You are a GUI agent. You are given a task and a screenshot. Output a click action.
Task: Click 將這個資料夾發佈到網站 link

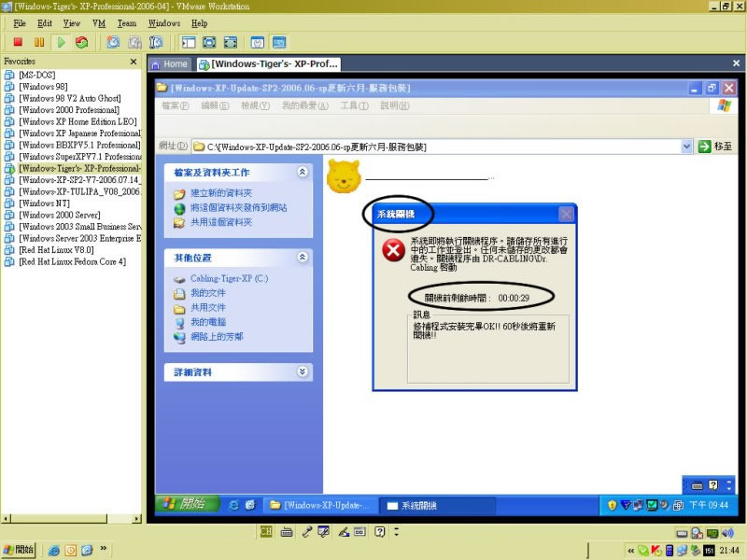pyautogui.click(x=239, y=207)
